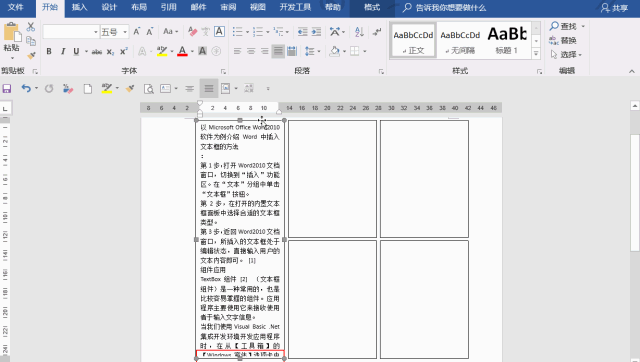
Task: Open the font name combo box
Action: (x=71, y=31)
